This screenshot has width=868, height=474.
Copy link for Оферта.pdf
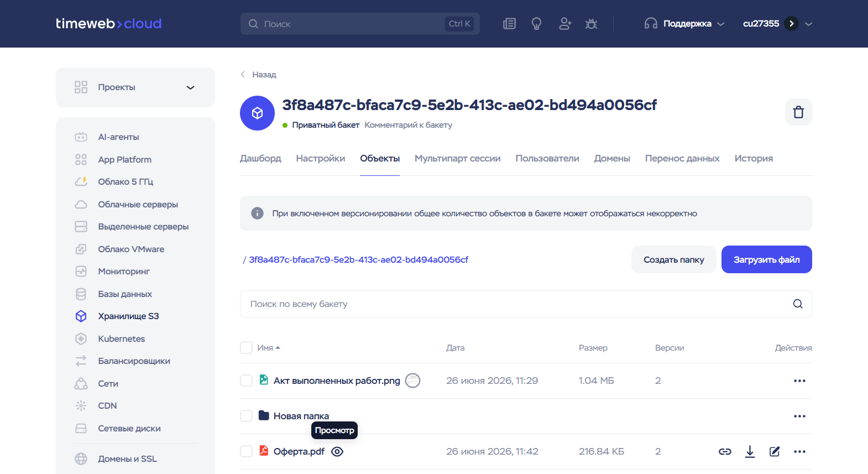click(725, 452)
